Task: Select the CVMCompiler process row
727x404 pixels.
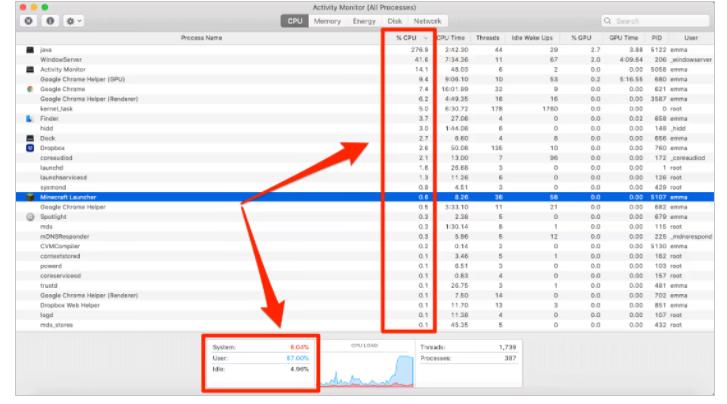Action: [x=365, y=246]
